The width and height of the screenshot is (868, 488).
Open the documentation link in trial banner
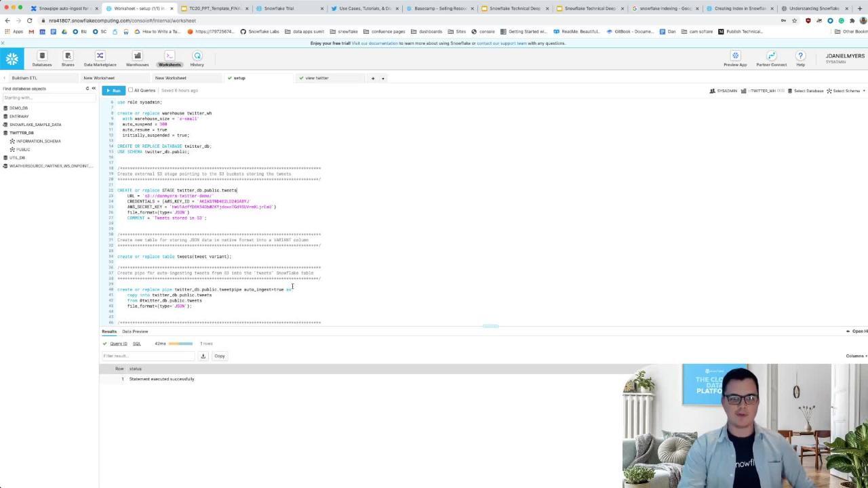coord(374,43)
